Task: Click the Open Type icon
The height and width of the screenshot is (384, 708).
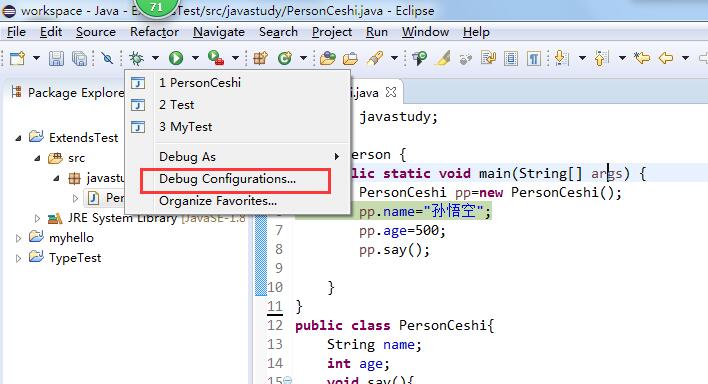Action: point(328,58)
